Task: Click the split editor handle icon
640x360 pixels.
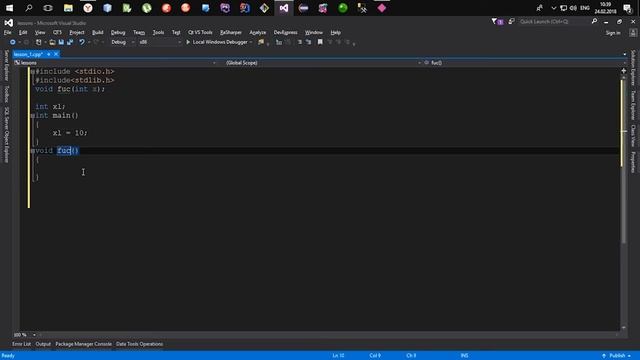Action: coord(623,71)
